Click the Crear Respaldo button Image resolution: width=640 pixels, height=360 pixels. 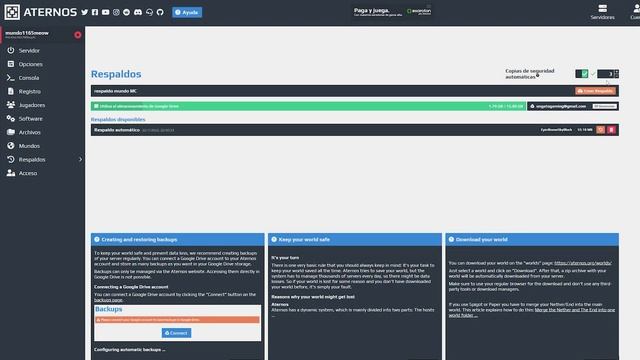click(x=595, y=91)
